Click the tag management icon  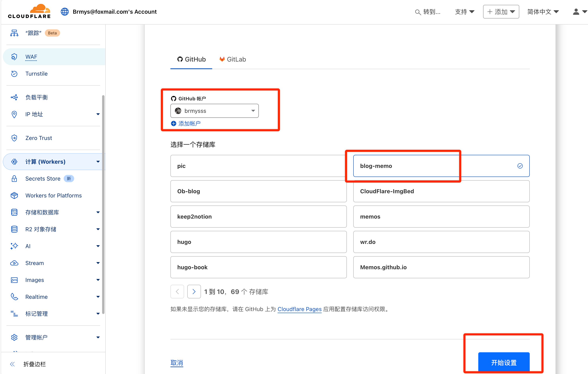[14, 313]
